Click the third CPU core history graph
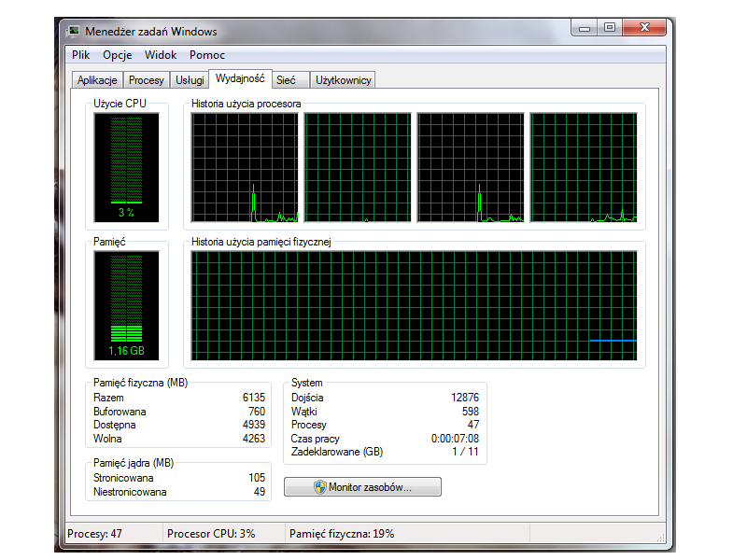Viewport: 747px width, 560px height. pos(471,168)
